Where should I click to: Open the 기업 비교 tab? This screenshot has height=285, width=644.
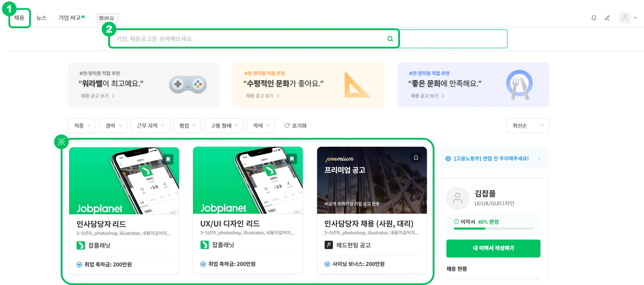pyautogui.click(x=71, y=18)
